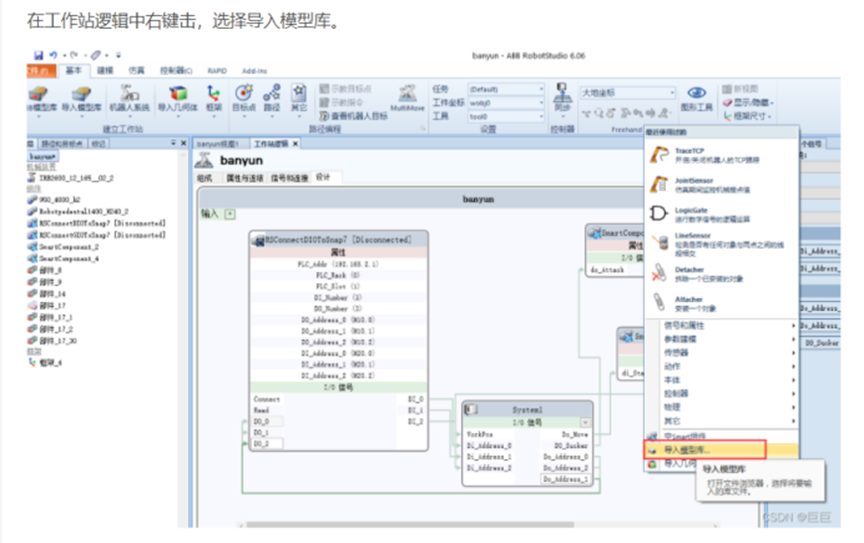Open 本体 submenu
This screenshot has height=543, width=864.
coord(722,380)
